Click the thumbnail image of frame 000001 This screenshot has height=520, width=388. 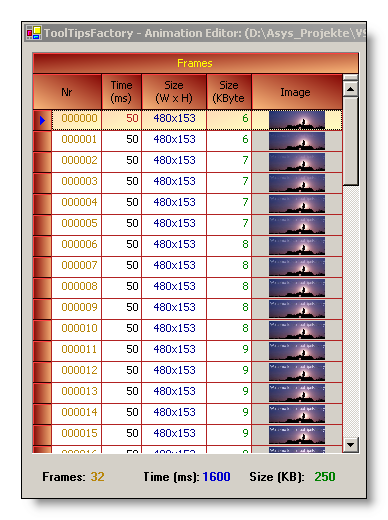point(297,141)
